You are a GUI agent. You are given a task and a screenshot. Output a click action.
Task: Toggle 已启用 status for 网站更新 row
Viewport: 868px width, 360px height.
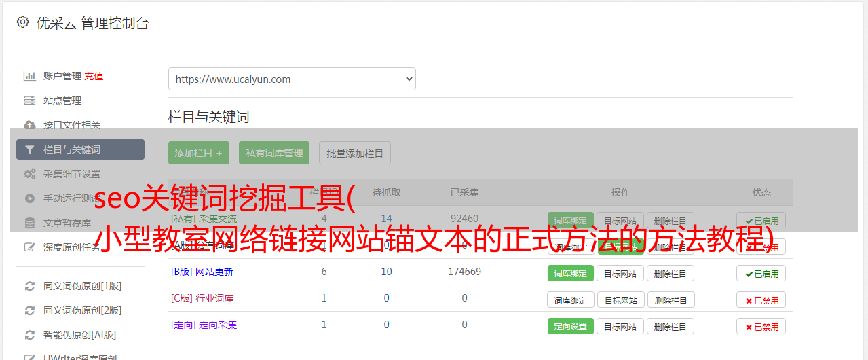pos(761,273)
